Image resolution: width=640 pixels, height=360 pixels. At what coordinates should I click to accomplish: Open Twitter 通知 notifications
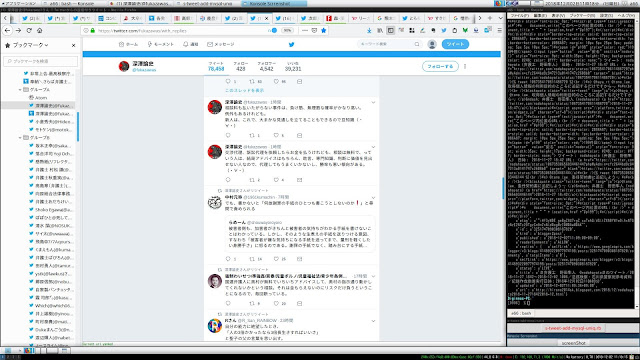(191, 44)
